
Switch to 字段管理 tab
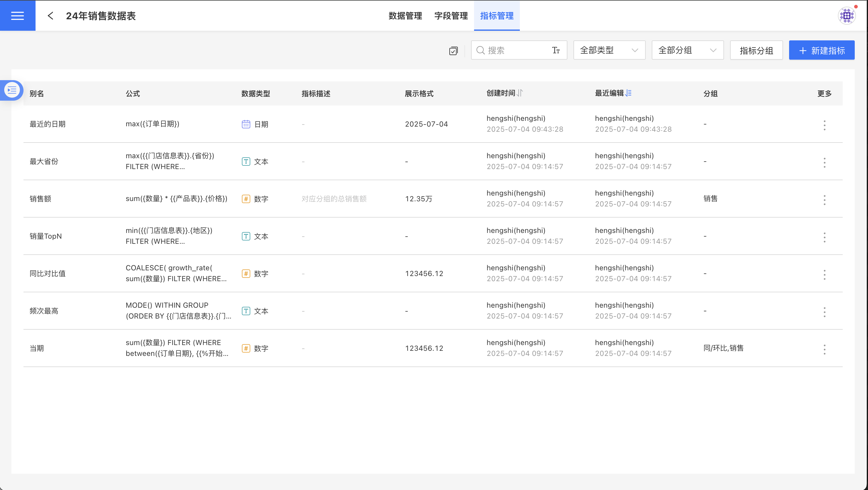click(x=451, y=15)
